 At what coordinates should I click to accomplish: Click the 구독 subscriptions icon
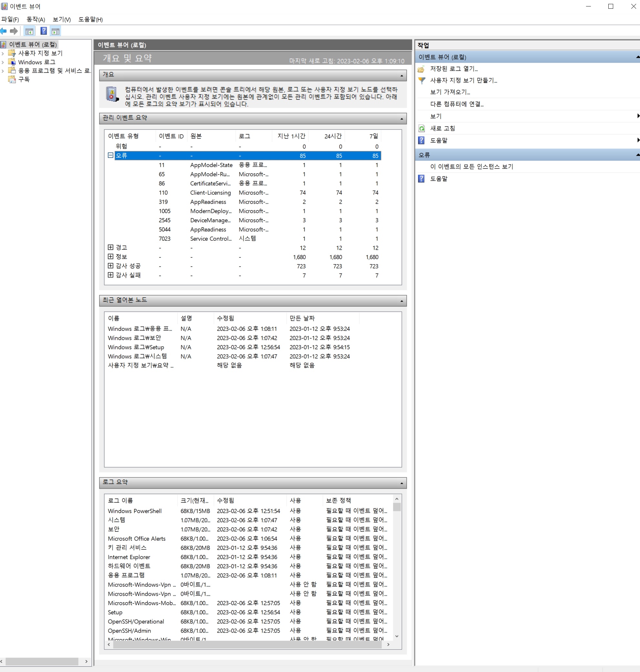[x=12, y=79]
